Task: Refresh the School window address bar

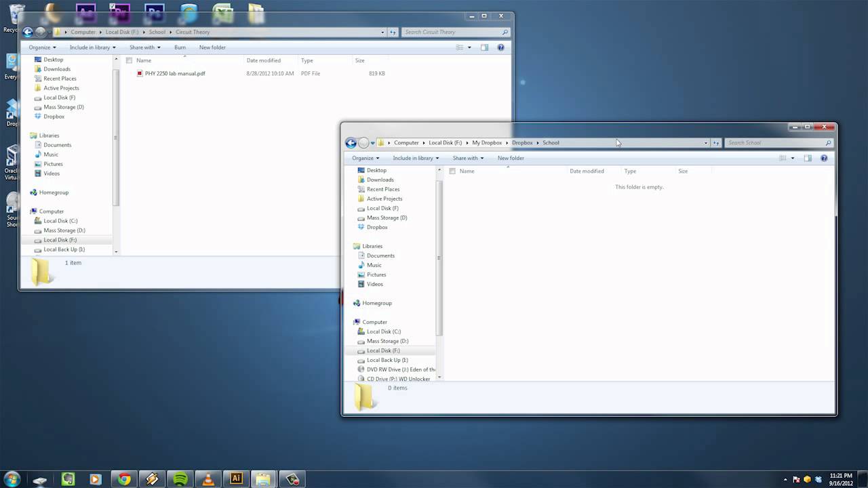Action: pos(715,142)
